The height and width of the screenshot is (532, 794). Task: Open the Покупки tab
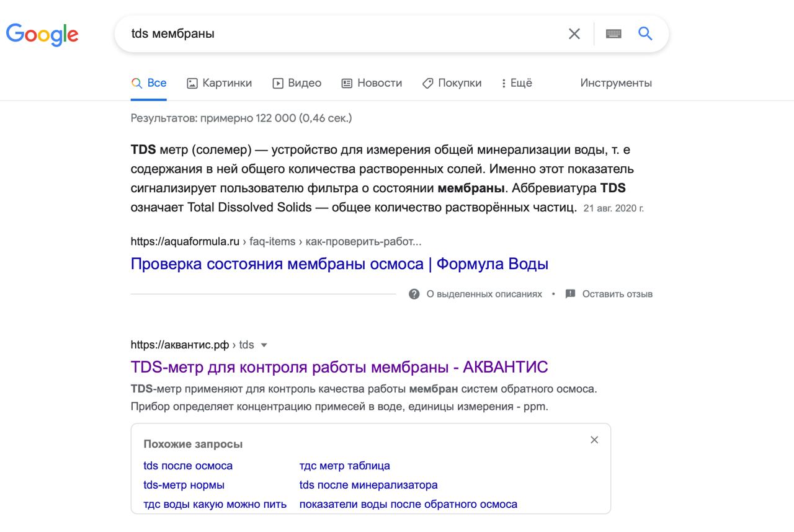[452, 83]
